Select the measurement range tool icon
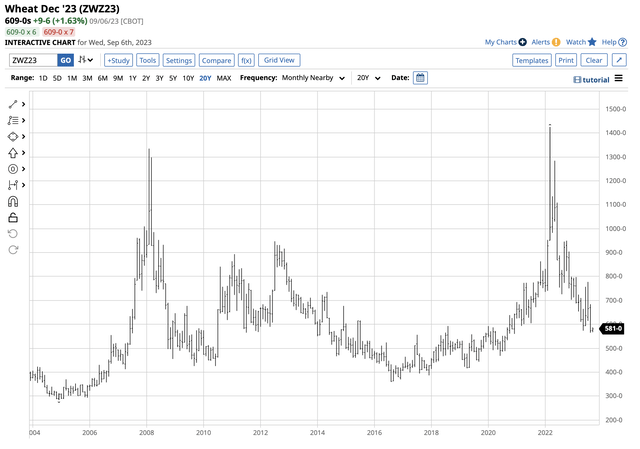The height and width of the screenshot is (449, 640). click(x=13, y=185)
